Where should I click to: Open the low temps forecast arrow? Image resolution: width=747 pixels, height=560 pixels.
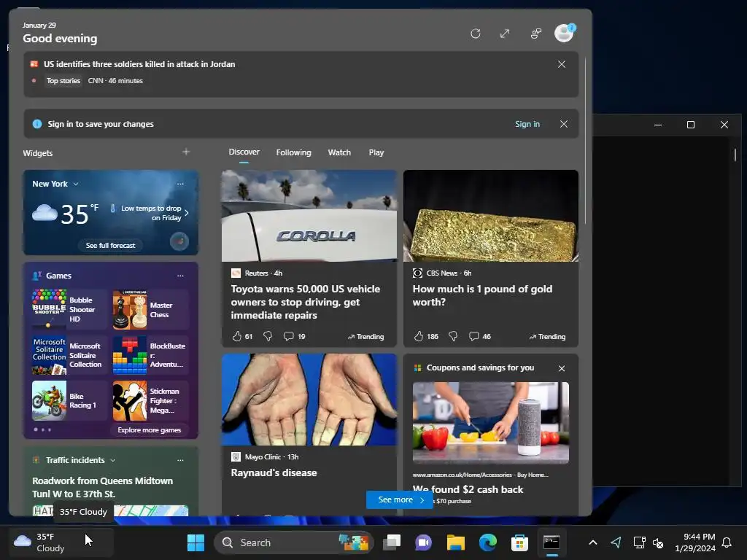186,213
